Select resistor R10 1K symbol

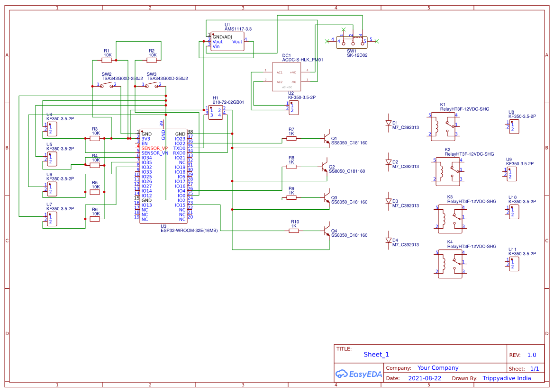click(294, 231)
